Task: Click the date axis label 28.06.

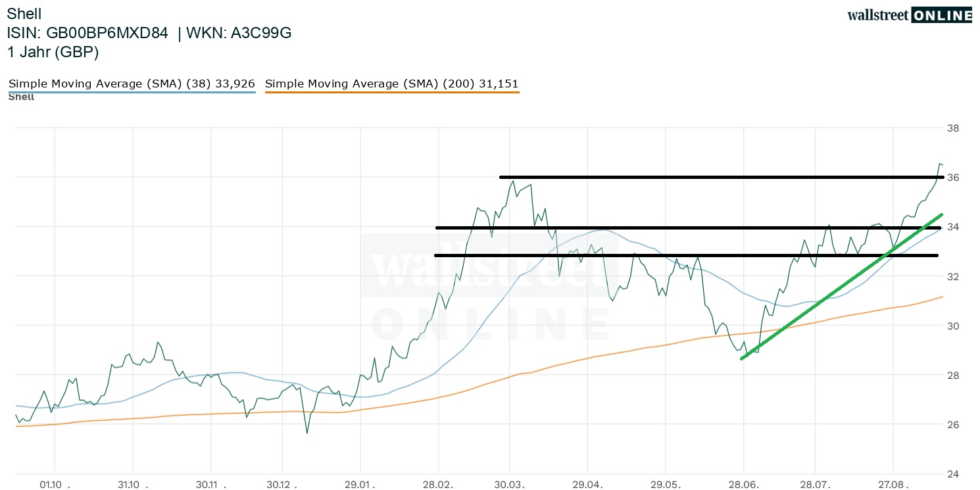Action: tap(743, 485)
